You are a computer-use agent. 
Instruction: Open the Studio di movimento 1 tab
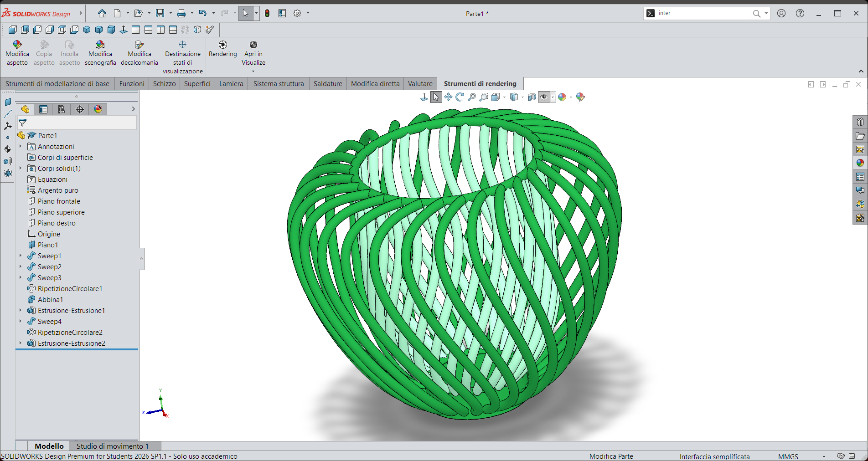click(113, 446)
